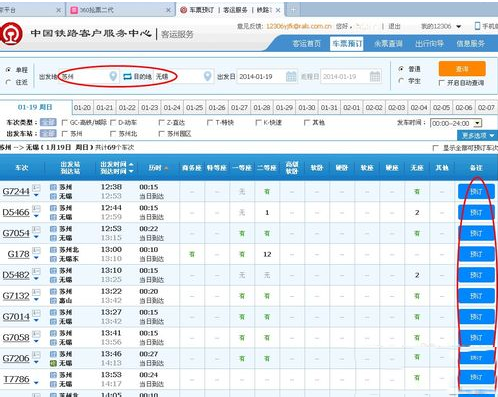Screen dimensions: 498x397
Task: Toggle 显示全部可预订车次 checkbox
Action: (x=435, y=148)
